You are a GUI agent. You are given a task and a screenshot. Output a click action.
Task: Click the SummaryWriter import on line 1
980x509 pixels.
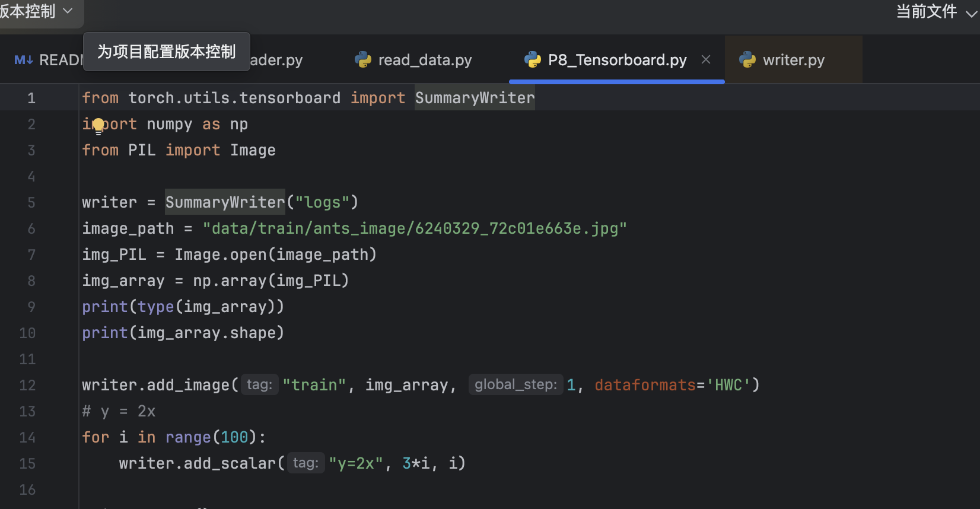475,98
